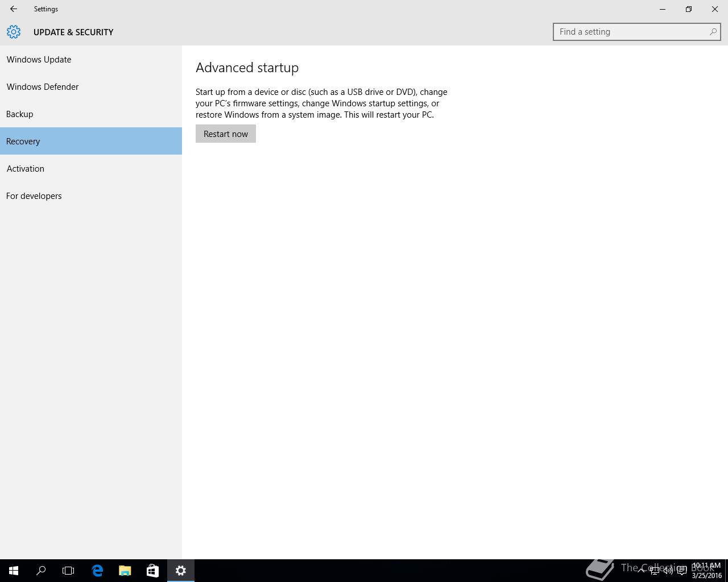Open the Activation section
This screenshot has height=582, width=728.
point(91,168)
